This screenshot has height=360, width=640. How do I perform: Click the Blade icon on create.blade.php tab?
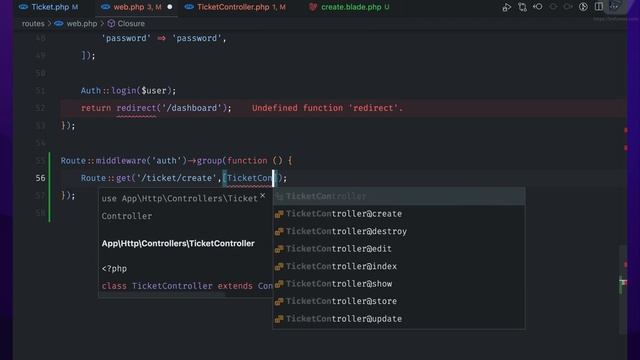[x=313, y=7]
